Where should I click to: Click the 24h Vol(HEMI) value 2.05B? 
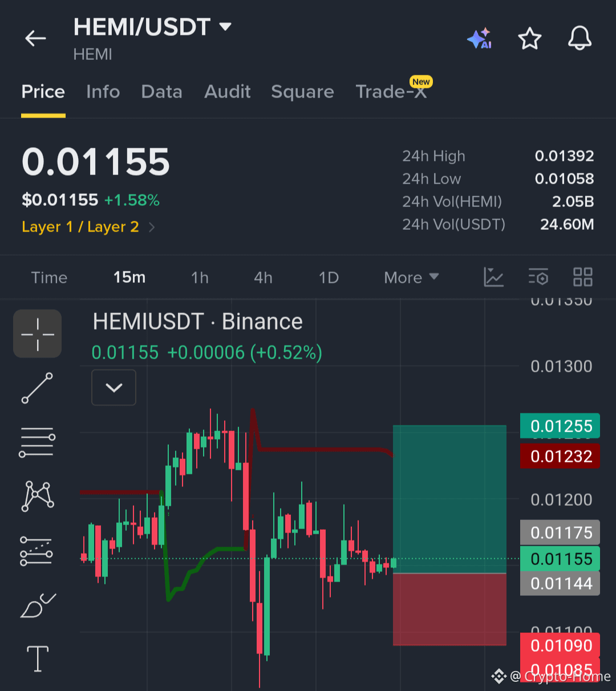(x=573, y=202)
